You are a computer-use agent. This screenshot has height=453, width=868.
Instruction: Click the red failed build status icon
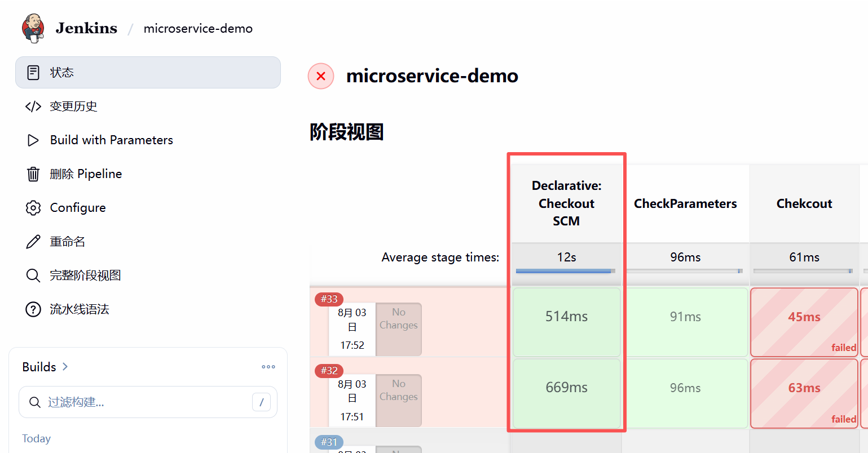point(321,76)
